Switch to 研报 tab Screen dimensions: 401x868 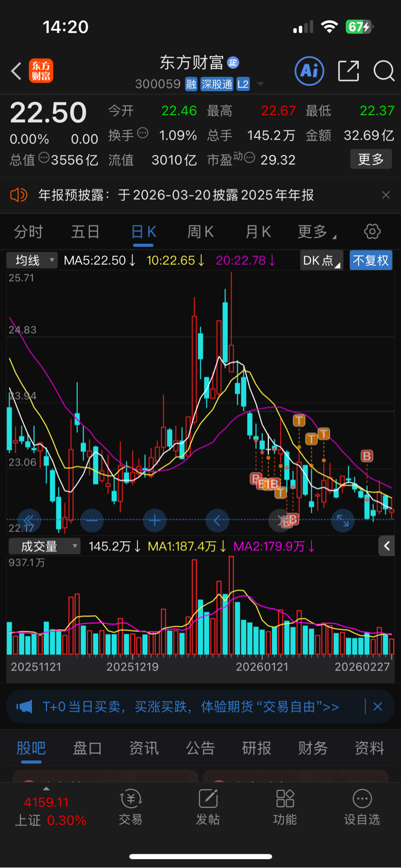pos(256,748)
